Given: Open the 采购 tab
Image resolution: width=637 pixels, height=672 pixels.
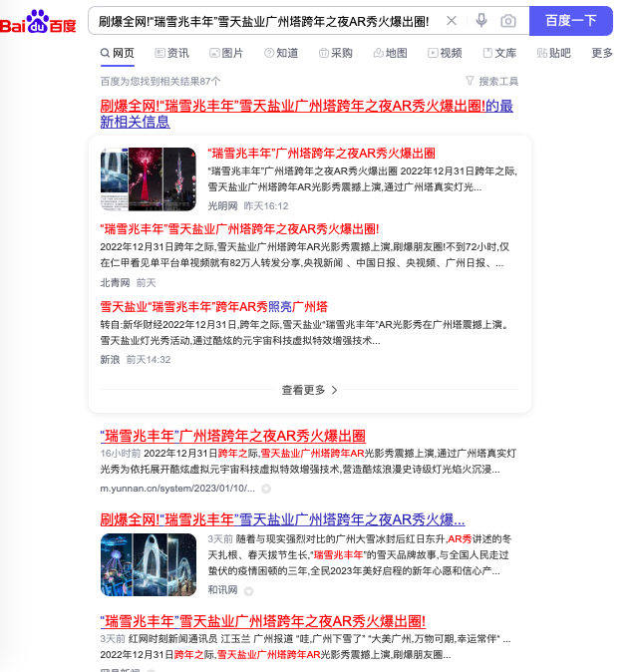Looking at the screenshot, I should point(335,53).
